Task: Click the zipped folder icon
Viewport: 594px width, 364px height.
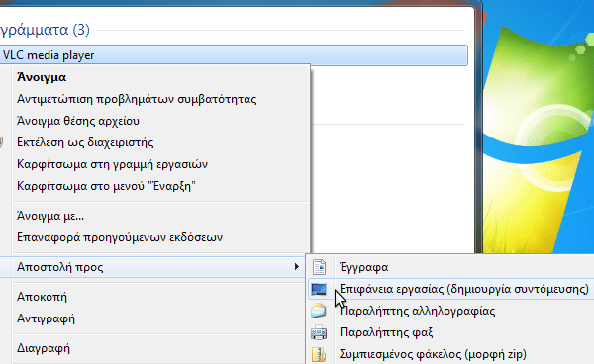Action: tap(319, 355)
